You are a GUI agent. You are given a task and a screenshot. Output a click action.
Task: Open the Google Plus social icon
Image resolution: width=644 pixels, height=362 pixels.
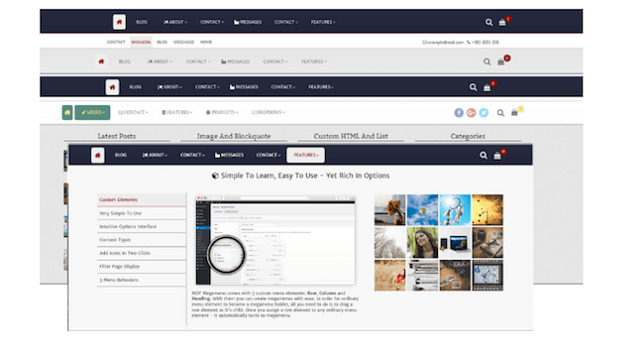pyautogui.click(x=471, y=113)
